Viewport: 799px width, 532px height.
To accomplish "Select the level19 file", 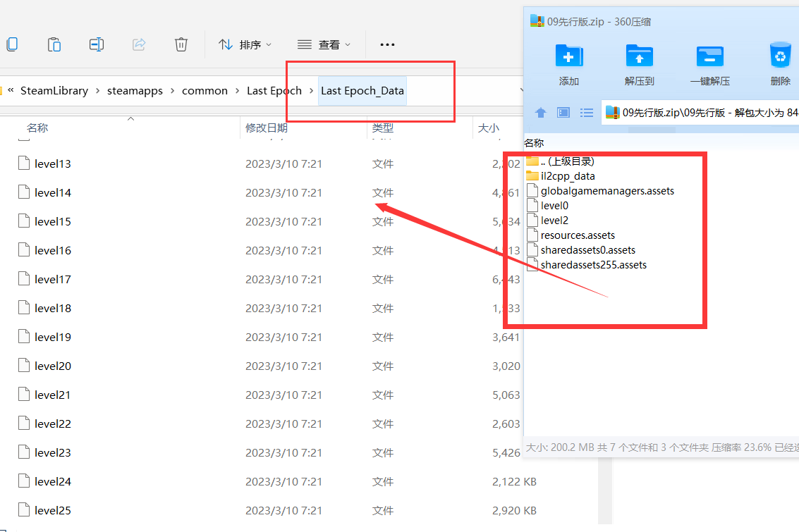I will (x=52, y=337).
